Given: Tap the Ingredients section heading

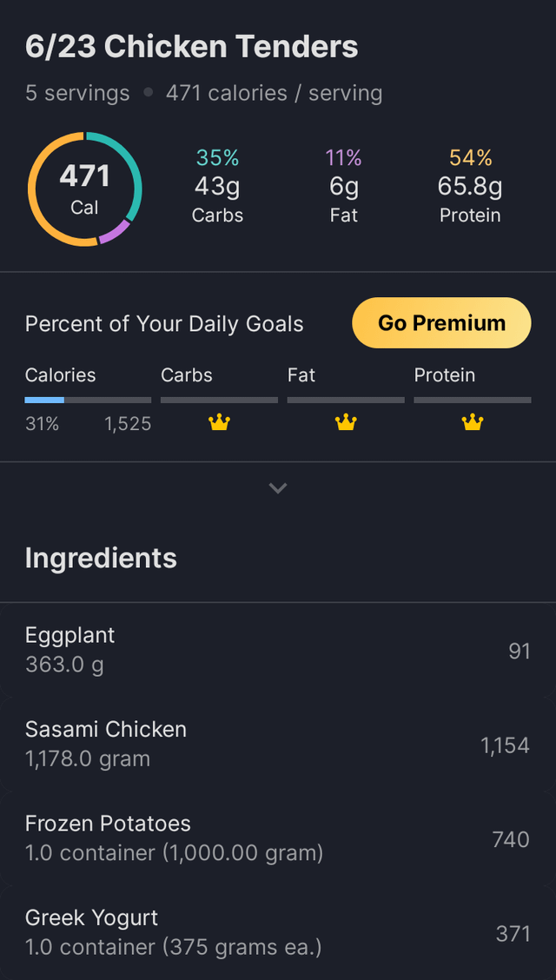Looking at the screenshot, I should (101, 558).
